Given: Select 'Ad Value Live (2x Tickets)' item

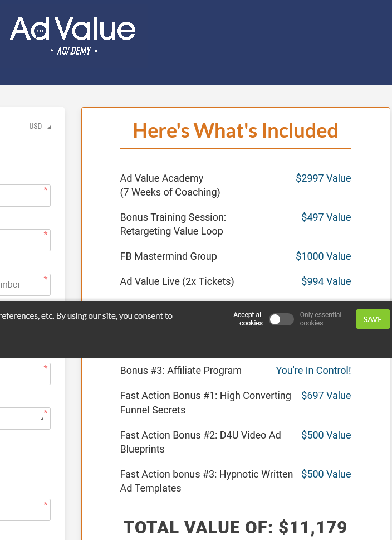Looking at the screenshot, I should 177,281.
